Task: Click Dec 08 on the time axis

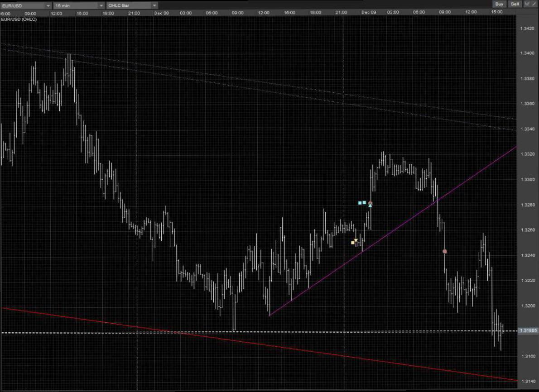Action: tap(161, 13)
